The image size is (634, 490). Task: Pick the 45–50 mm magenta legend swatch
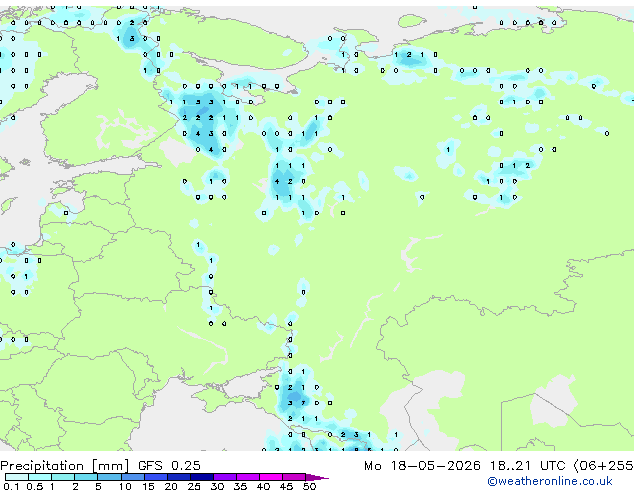click(294, 477)
